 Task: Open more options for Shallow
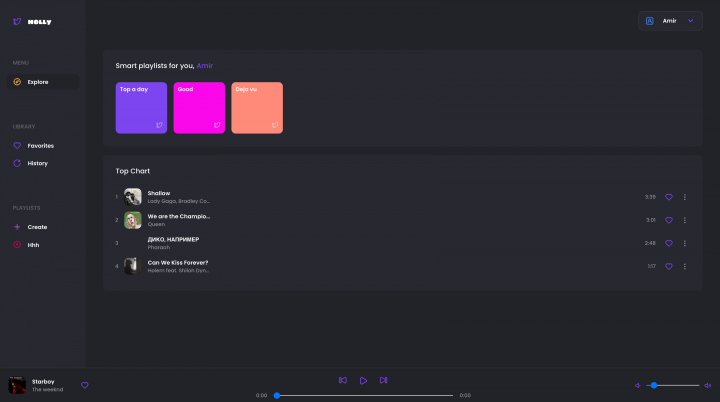685,197
